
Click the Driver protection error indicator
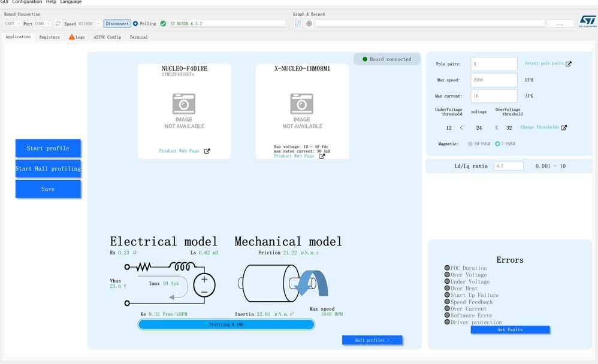click(x=447, y=321)
